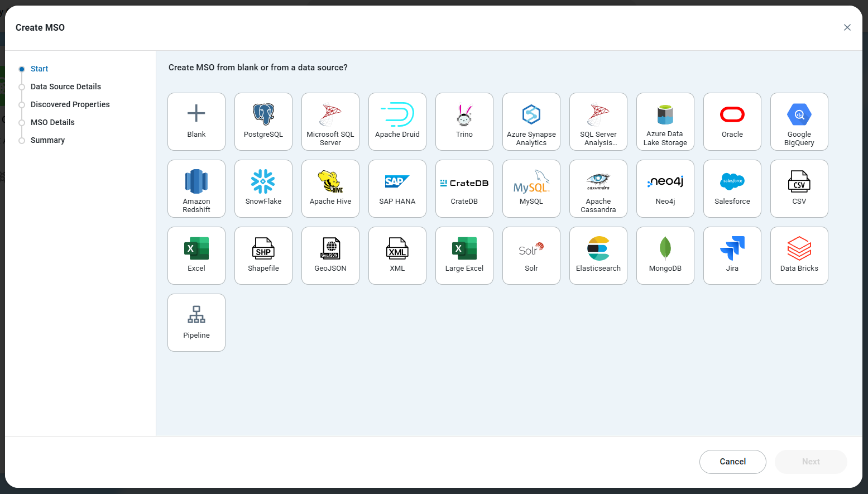This screenshot has width=868, height=494.
Task: Choose the Elasticsearch data source
Action: coord(598,256)
